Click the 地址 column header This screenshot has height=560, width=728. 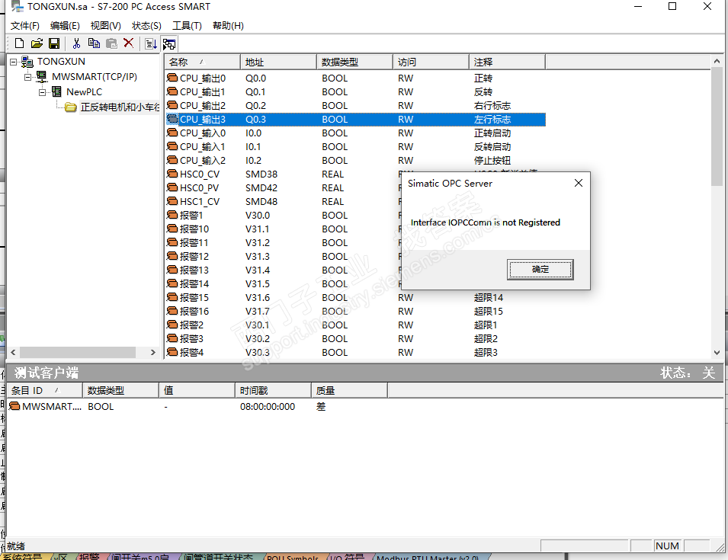pos(278,62)
